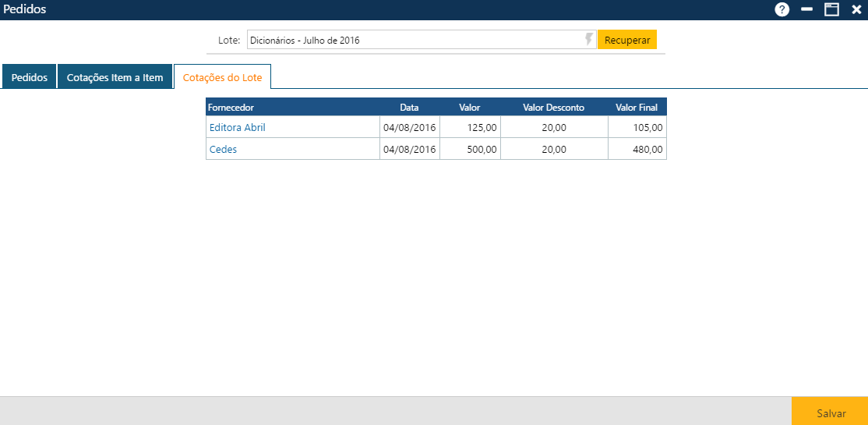Close the Pedidos window

(856, 9)
